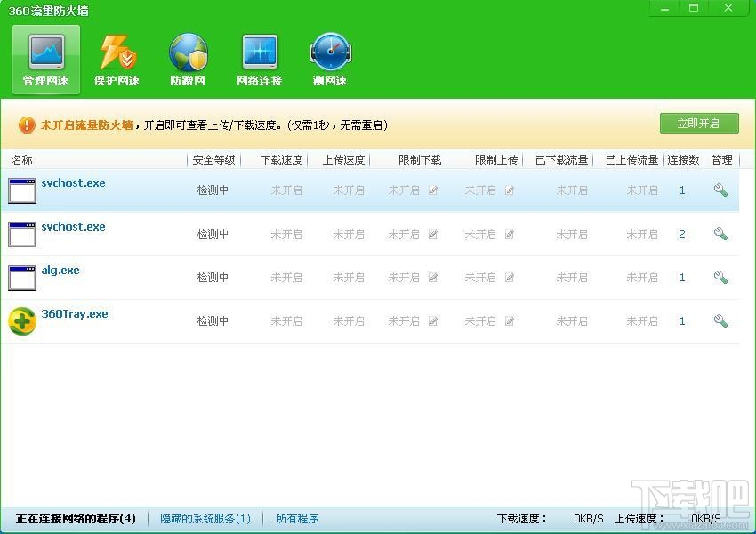Edit upload limit for alg.exe row

click(510, 278)
